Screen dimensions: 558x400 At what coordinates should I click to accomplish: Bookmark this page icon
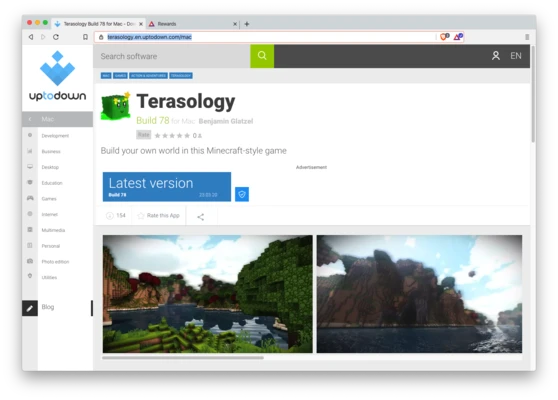pos(85,37)
